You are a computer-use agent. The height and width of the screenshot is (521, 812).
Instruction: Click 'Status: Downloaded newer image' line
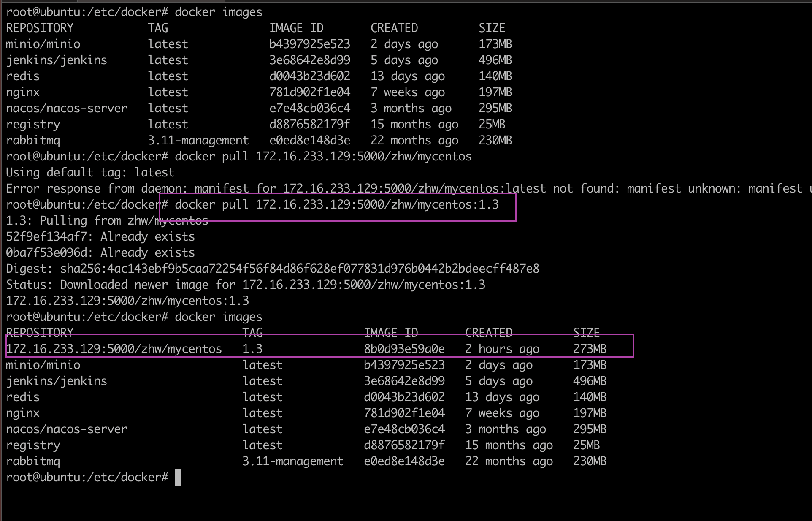[245, 285]
